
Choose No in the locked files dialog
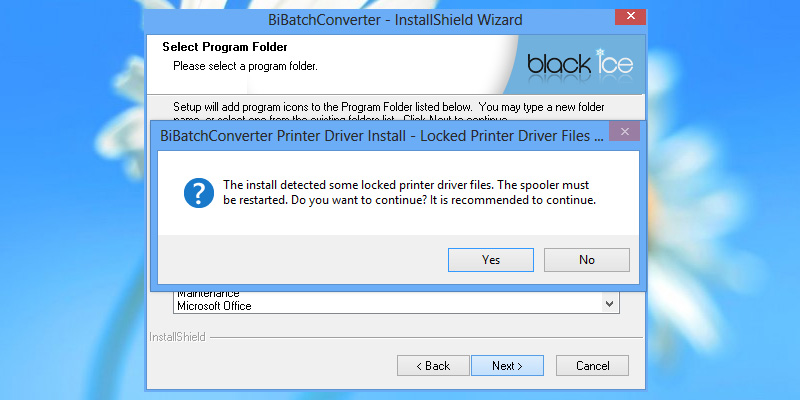click(586, 260)
